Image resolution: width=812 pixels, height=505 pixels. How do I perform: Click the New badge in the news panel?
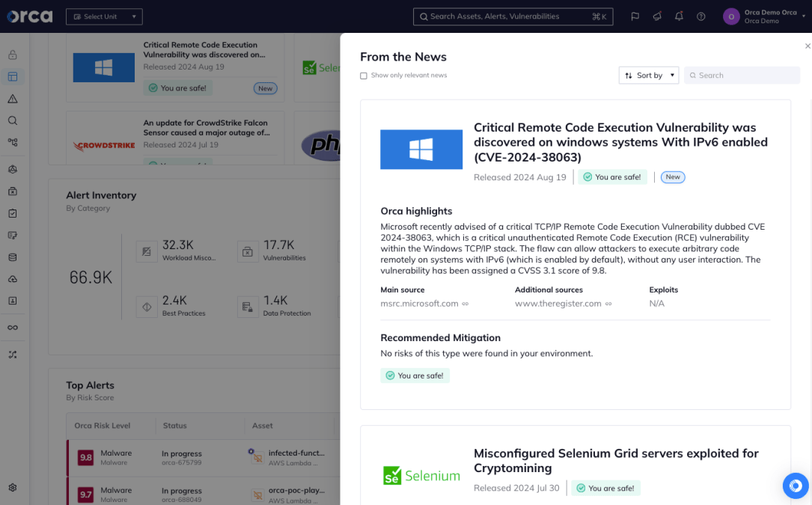pyautogui.click(x=673, y=177)
